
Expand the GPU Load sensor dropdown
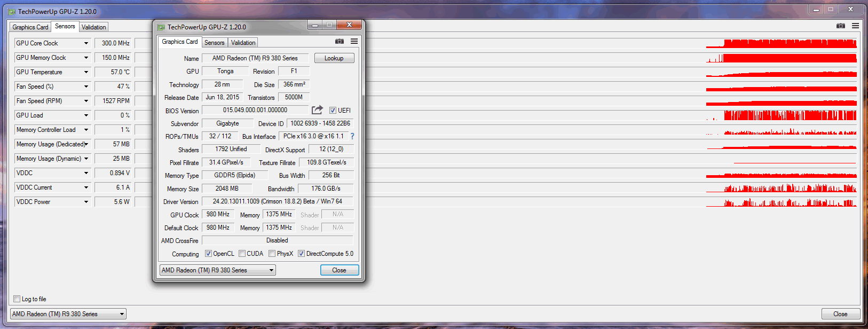[x=86, y=115]
